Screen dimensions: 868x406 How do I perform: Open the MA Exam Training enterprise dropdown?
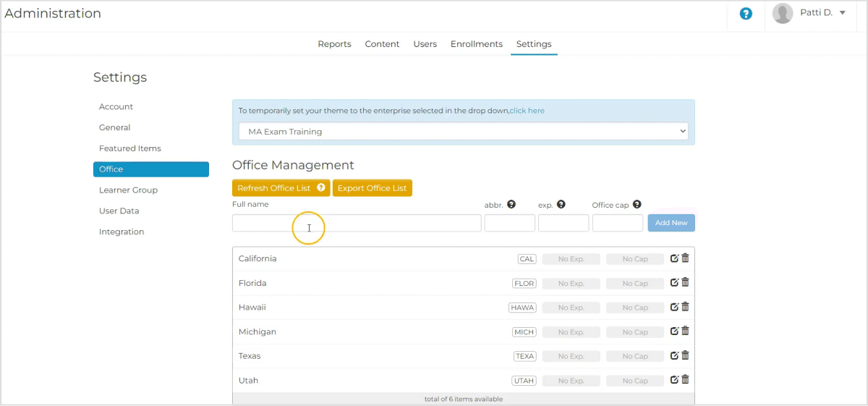[x=463, y=132]
